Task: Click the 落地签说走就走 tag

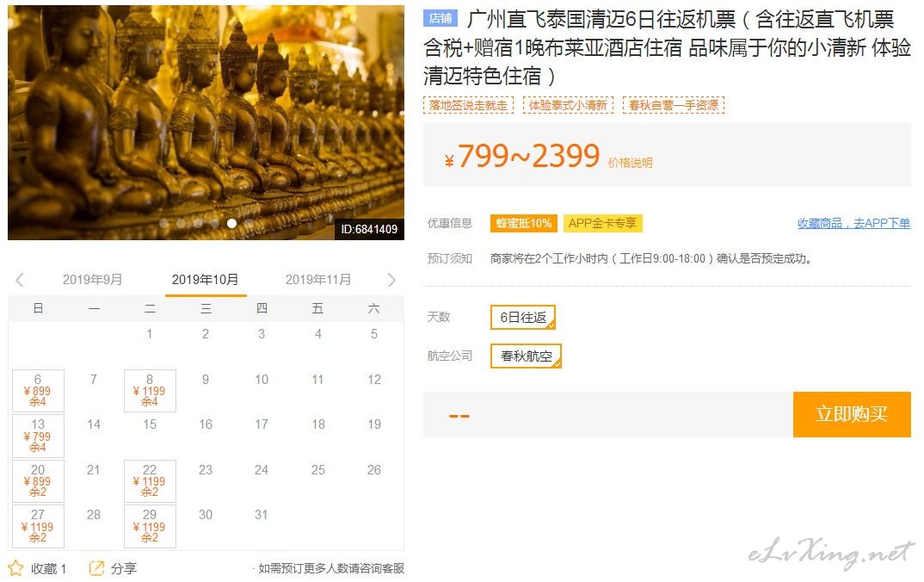Action: tap(468, 105)
